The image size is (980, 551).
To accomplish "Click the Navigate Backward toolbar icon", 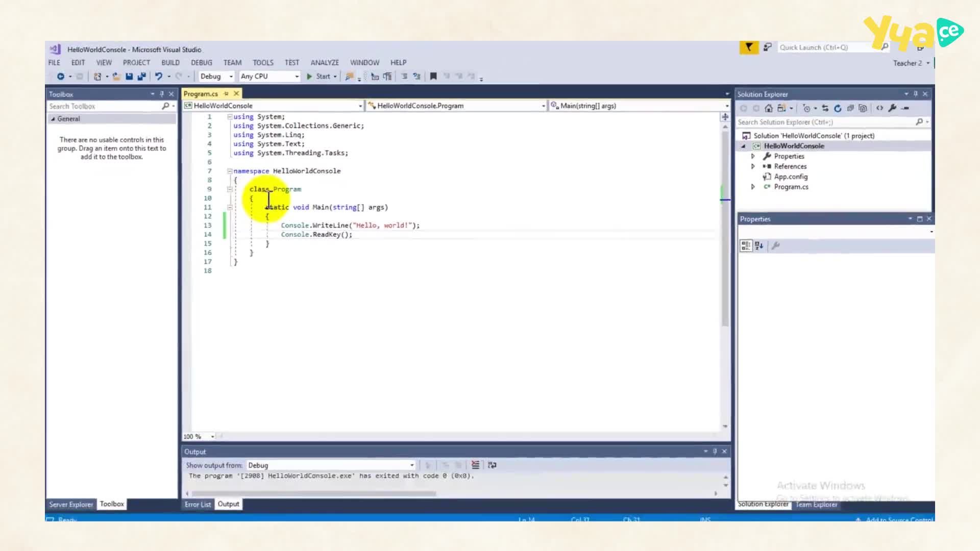I will point(60,77).
